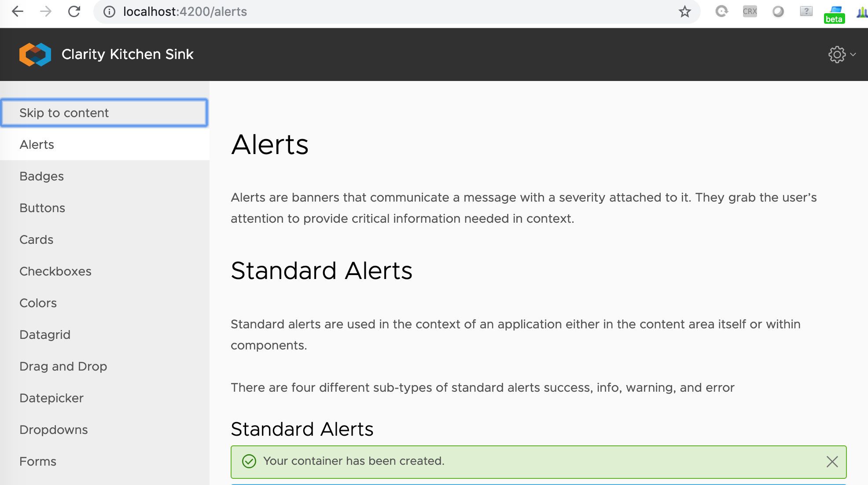The height and width of the screenshot is (485, 868).
Task: Close the success alert banner
Action: [832, 462]
